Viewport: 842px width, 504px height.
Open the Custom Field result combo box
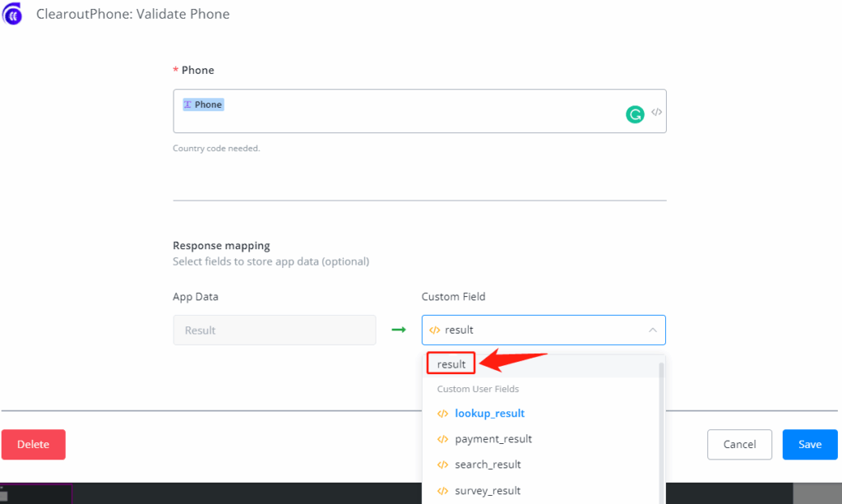click(534, 330)
